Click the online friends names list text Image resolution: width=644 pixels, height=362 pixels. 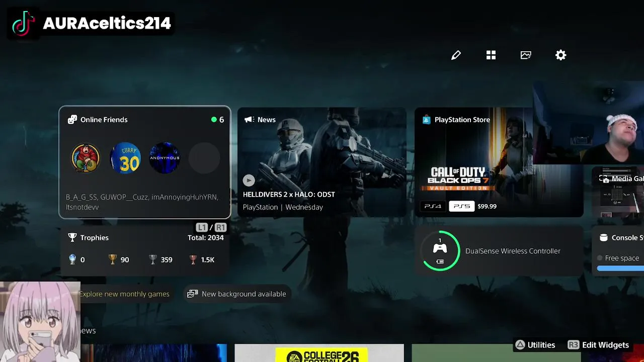pyautogui.click(x=142, y=202)
